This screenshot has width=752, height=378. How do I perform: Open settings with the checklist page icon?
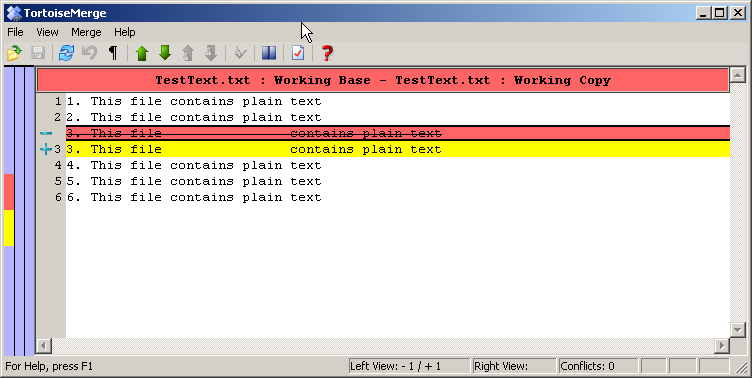click(x=298, y=53)
